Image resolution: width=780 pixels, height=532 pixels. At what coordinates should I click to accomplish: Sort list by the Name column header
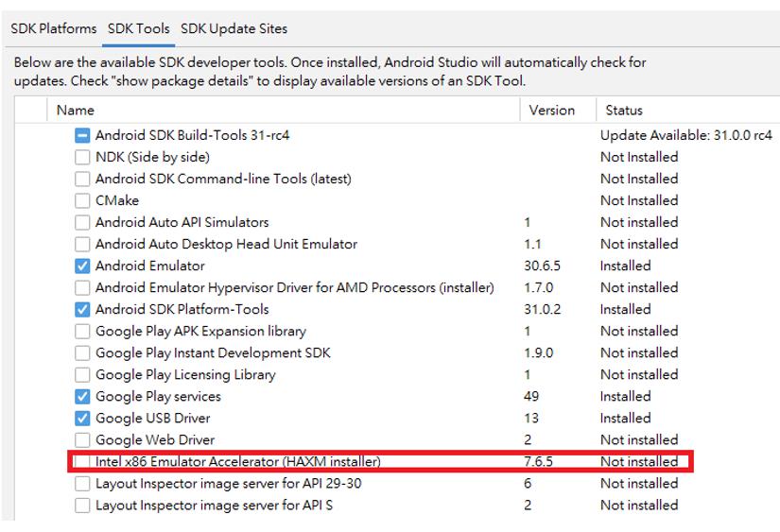pyautogui.click(x=76, y=111)
